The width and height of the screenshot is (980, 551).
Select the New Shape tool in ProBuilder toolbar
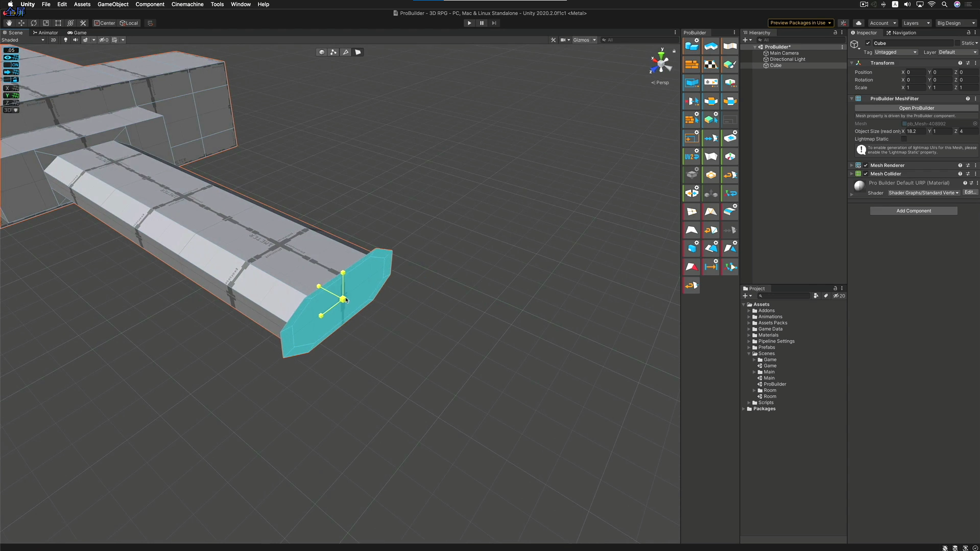coord(691,46)
